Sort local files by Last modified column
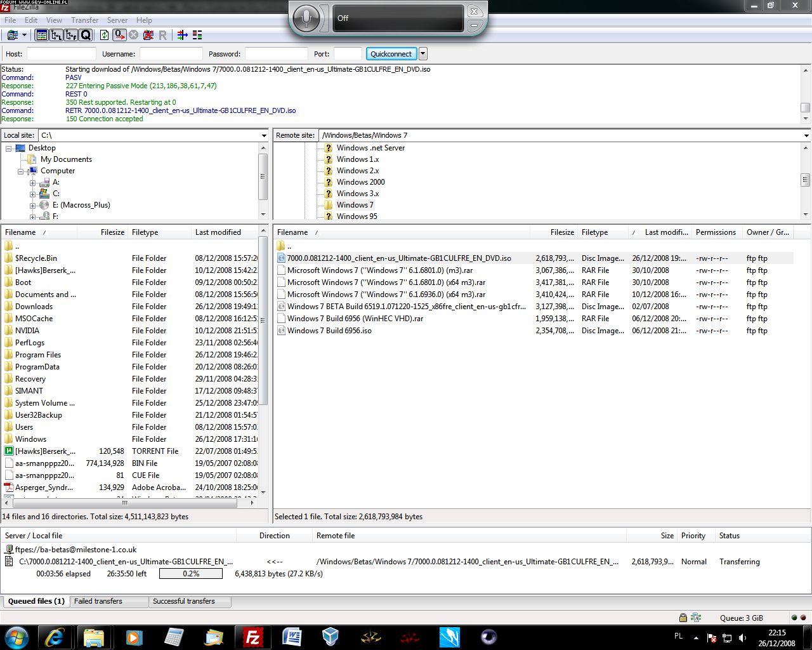This screenshot has width=812, height=650. click(x=225, y=232)
